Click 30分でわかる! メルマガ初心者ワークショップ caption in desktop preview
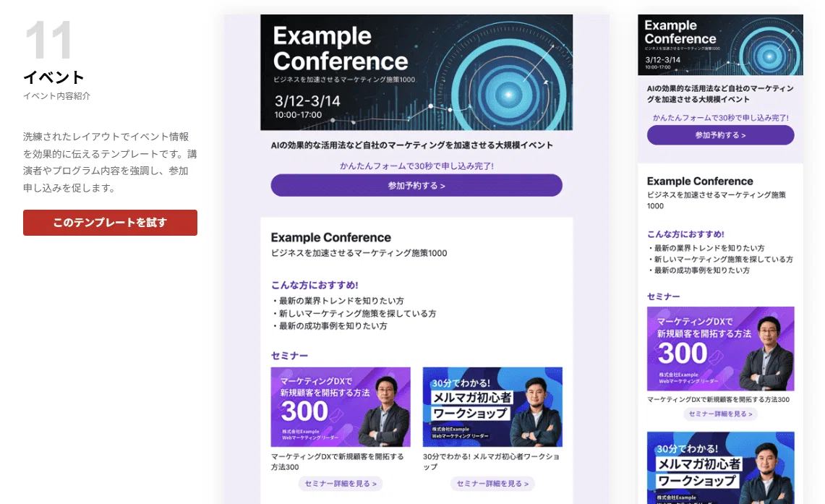Image resolution: width=825 pixels, height=504 pixels. coord(491,462)
